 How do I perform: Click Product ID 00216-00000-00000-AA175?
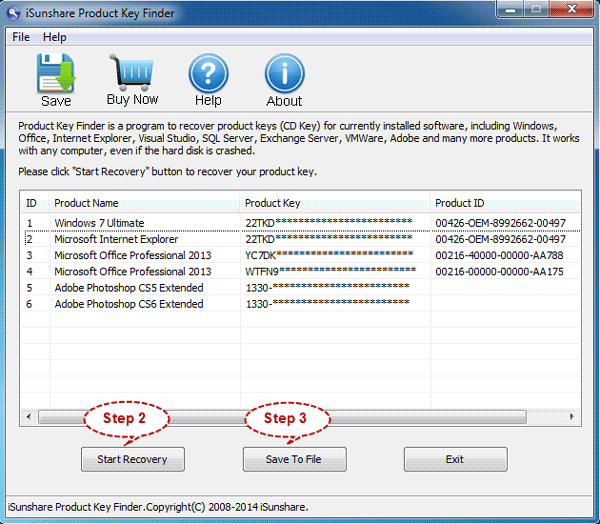click(x=499, y=271)
